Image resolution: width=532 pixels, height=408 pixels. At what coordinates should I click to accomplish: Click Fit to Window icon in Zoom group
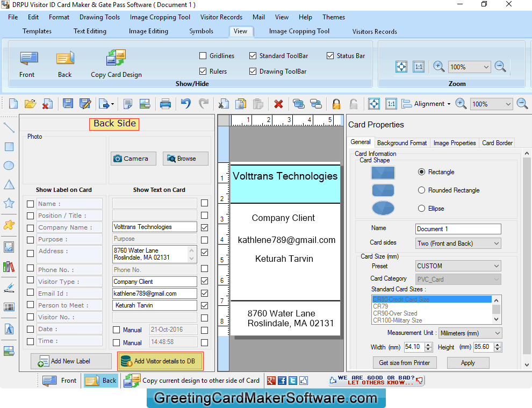401,67
